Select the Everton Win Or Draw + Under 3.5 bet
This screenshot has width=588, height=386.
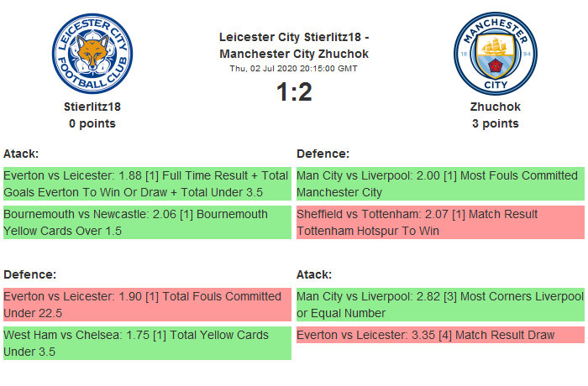147,184
